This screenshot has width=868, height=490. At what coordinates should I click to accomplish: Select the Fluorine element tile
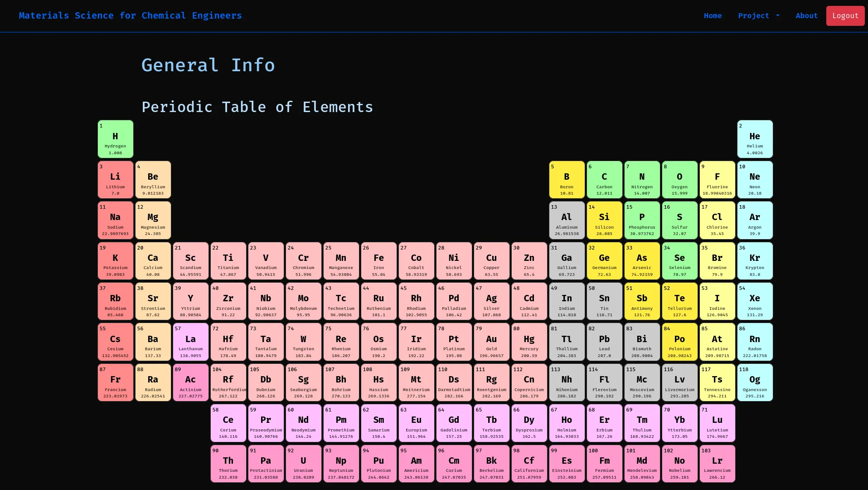coord(717,180)
